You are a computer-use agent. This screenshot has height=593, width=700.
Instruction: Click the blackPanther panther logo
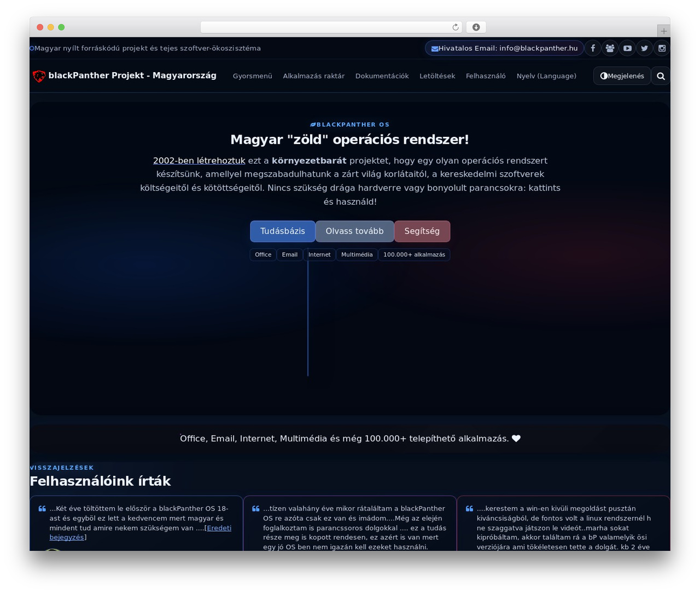point(39,76)
